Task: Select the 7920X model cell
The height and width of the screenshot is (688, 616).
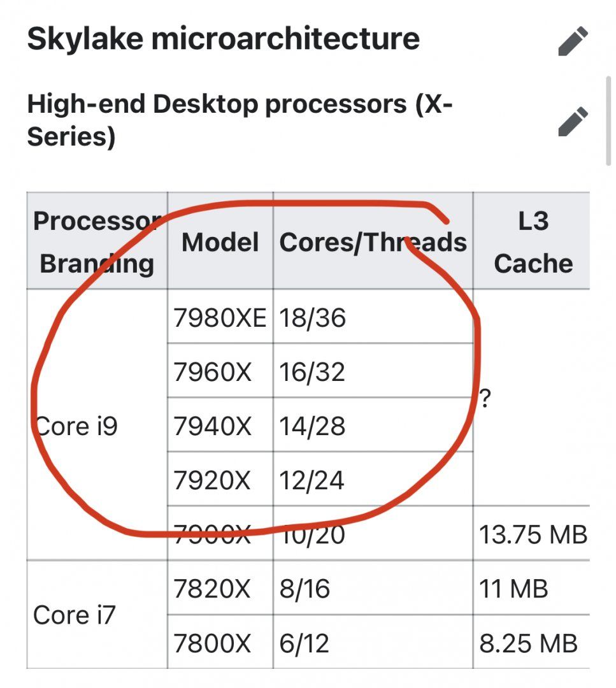Action: 220,478
